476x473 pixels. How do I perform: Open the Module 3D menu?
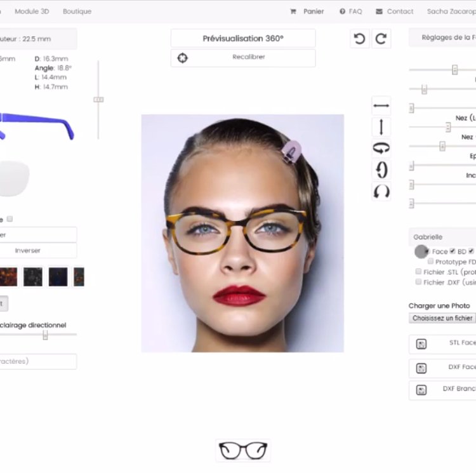(32, 11)
